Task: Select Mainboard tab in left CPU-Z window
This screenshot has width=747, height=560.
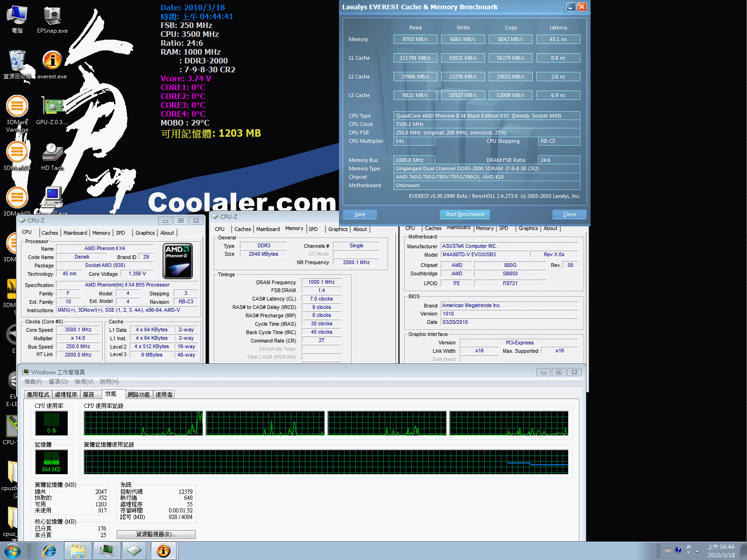Action: [x=75, y=233]
